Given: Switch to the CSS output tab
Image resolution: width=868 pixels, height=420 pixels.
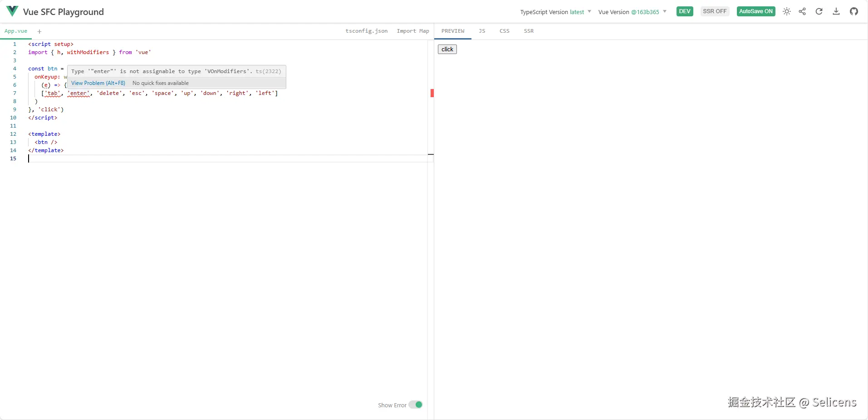Looking at the screenshot, I should [x=505, y=31].
